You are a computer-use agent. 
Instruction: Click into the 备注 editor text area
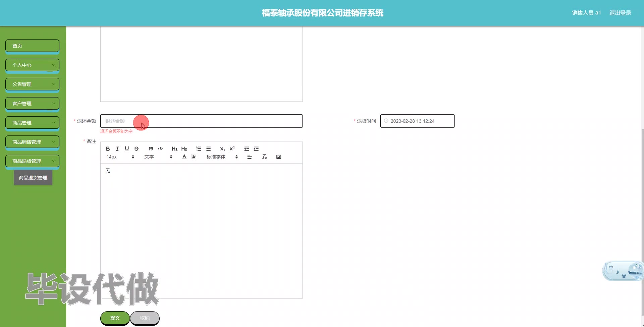(x=201, y=231)
